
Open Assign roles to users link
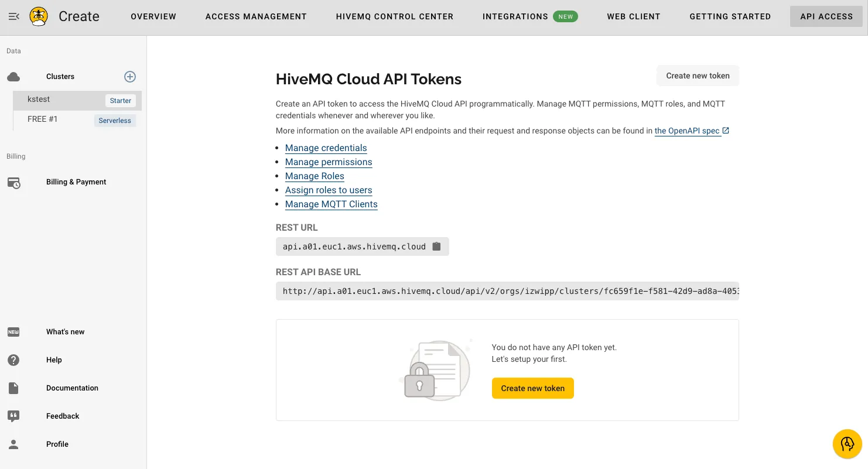(329, 190)
